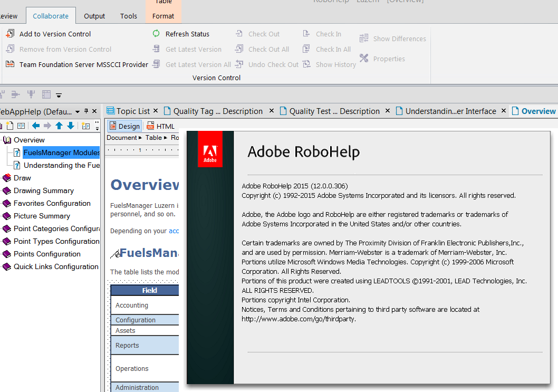This screenshot has width=558, height=392.
Task: Click the Operations table cell
Action: click(x=145, y=368)
